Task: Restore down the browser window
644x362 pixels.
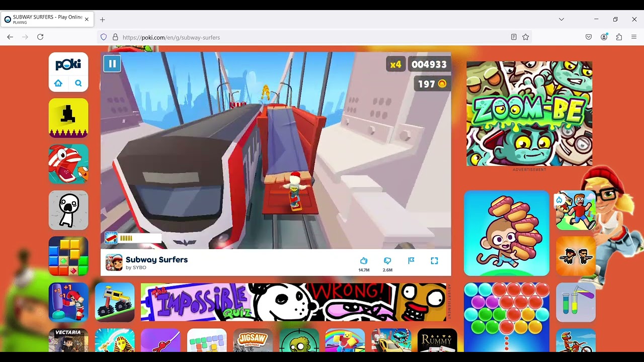Action: tap(615, 19)
